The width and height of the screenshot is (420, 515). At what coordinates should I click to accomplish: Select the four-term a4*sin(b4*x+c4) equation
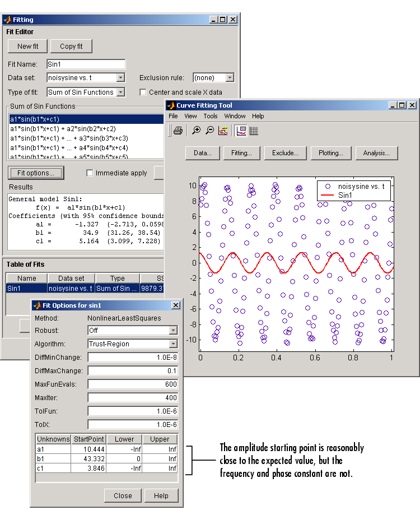tap(86, 148)
